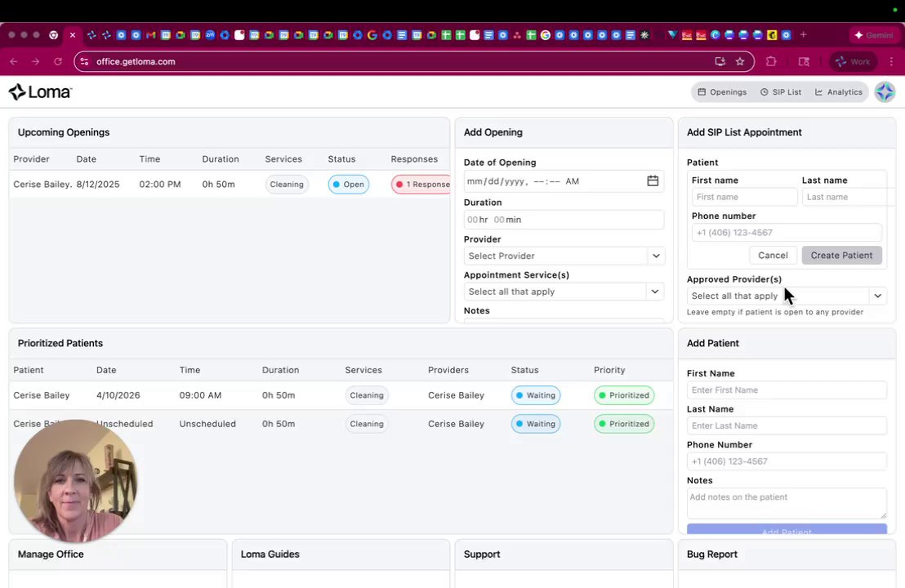Viewport: 905px width, 588px height.
Task: Expand the Select Provider dropdown
Action: coord(564,256)
